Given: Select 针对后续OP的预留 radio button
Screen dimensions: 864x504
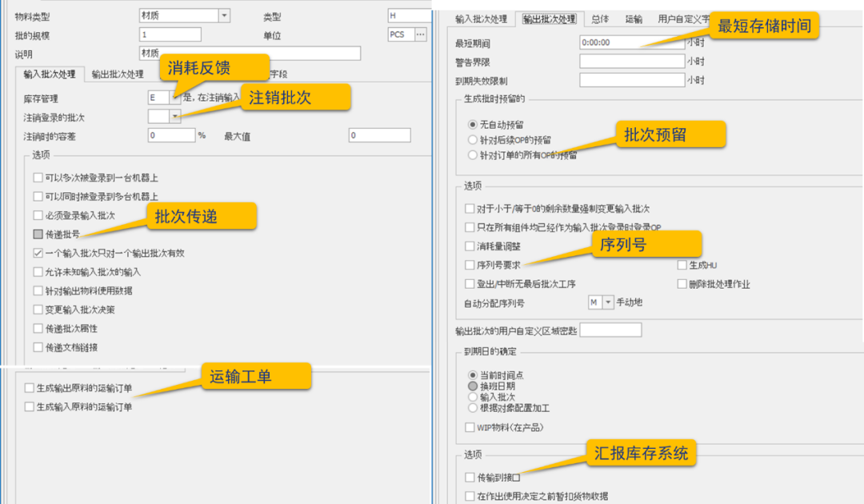Looking at the screenshot, I should (473, 140).
